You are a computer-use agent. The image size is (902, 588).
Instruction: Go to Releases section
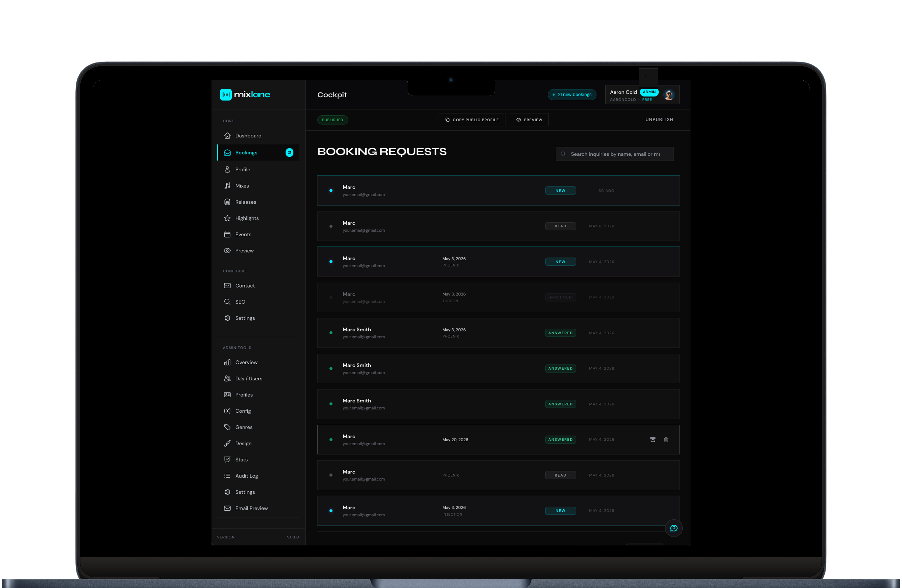coord(258,202)
